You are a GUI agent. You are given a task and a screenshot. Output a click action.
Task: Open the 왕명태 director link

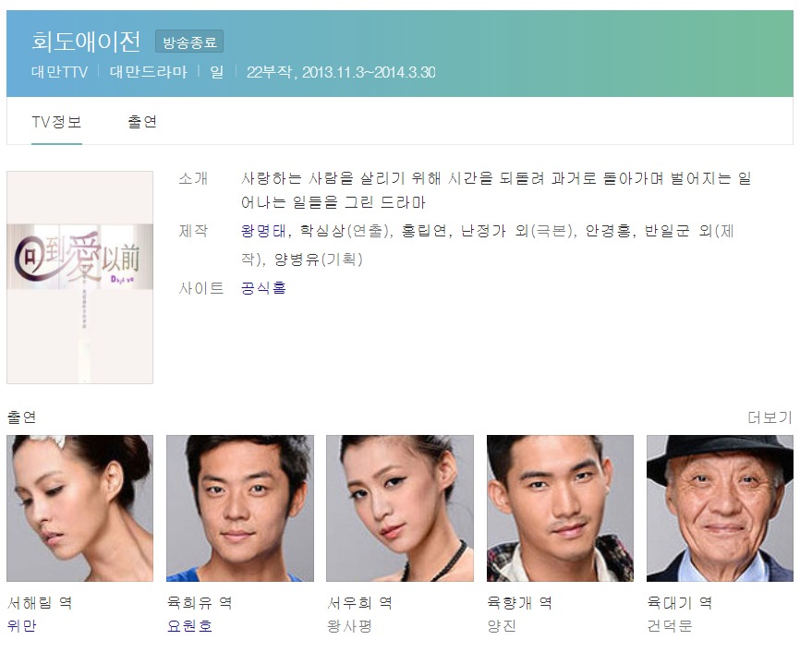click(263, 231)
